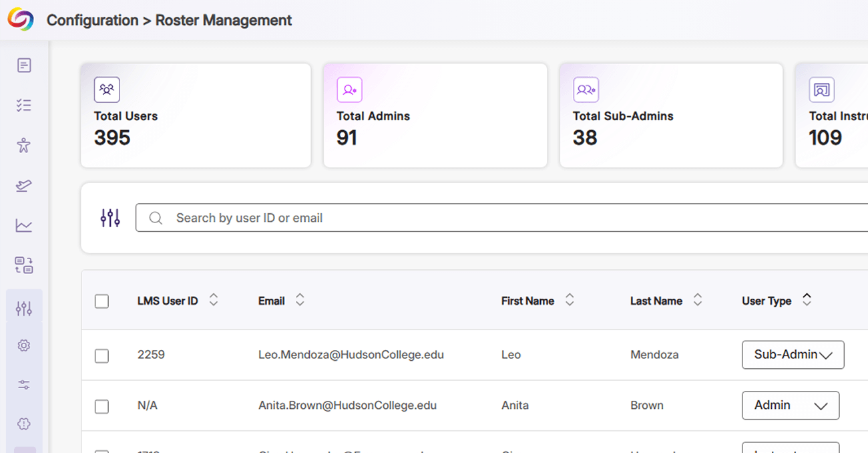Select the accessibility person icon in sidebar
The image size is (868, 453).
point(24,146)
